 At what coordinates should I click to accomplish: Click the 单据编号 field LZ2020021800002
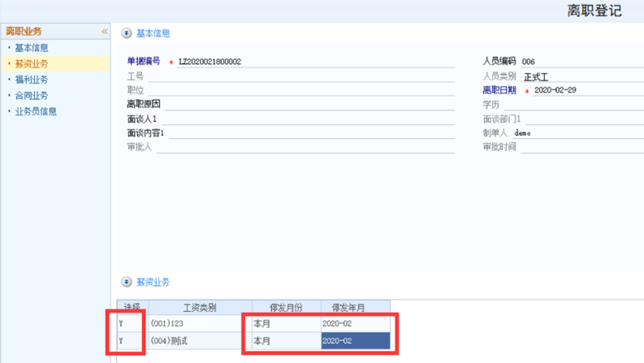[x=316, y=62]
